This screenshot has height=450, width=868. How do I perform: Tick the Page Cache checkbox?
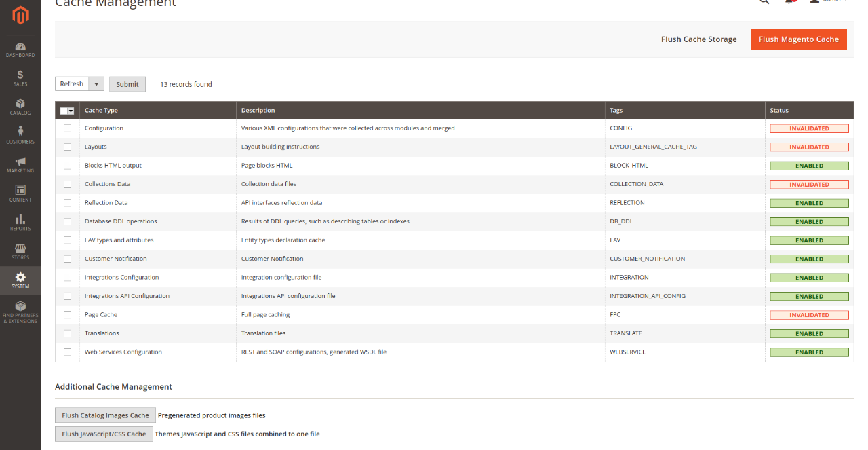[67, 315]
